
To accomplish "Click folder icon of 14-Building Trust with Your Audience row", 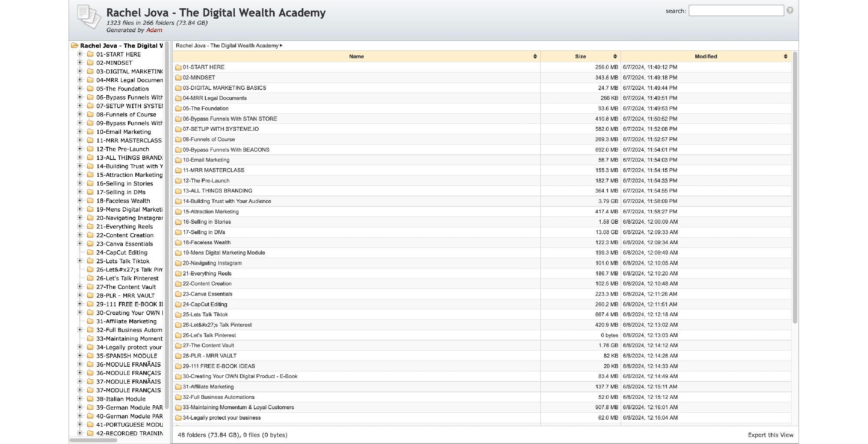I will (x=178, y=202).
